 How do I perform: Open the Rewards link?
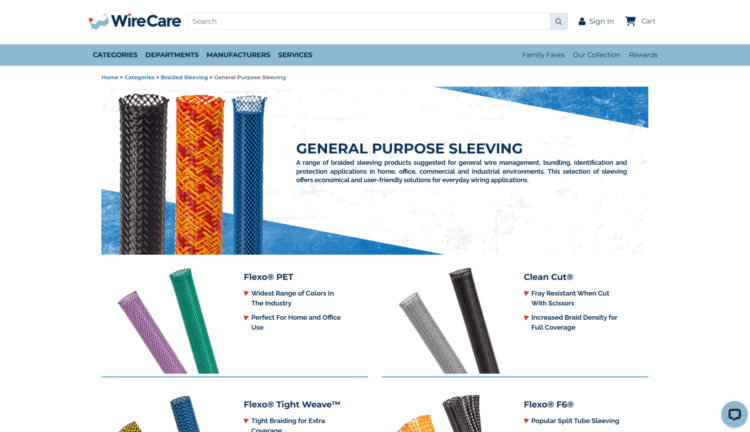point(643,55)
